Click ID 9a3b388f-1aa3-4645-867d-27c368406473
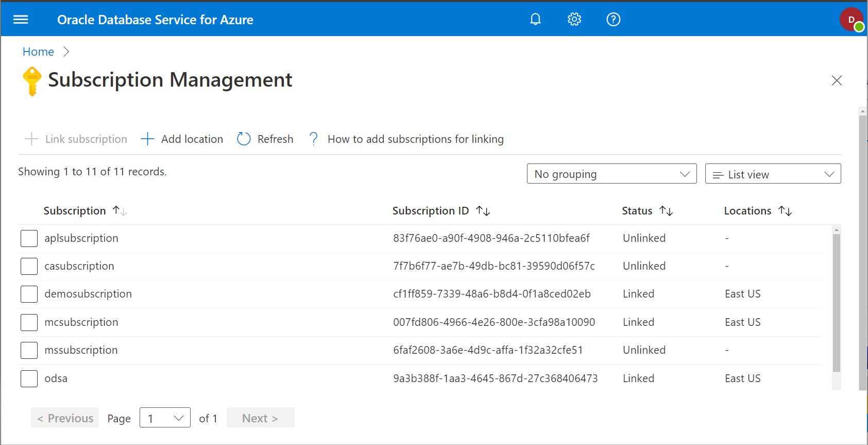 496,378
